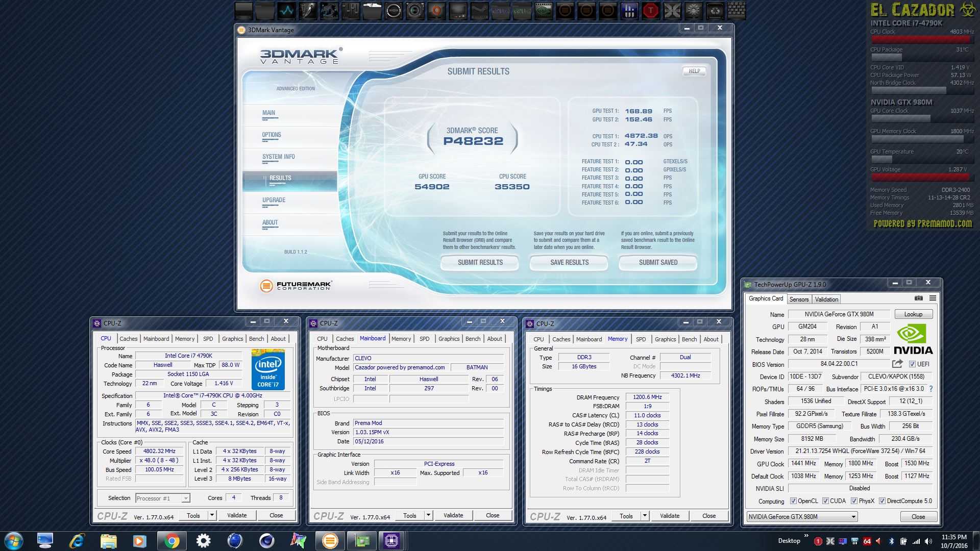Open the Bench tab in the Memory CPU-Z window

pos(689,339)
